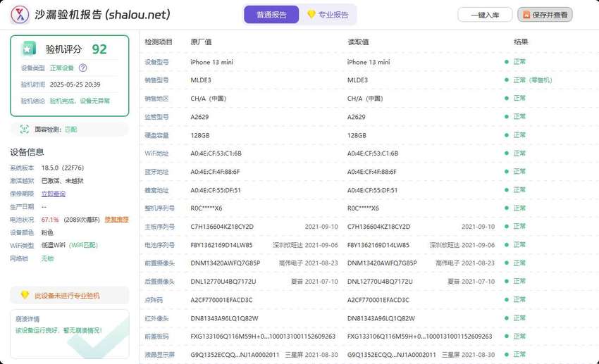The width and height of the screenshot is (599, 364).
Task: Click the factory sales model MLDE3
Action: [201, 80]
